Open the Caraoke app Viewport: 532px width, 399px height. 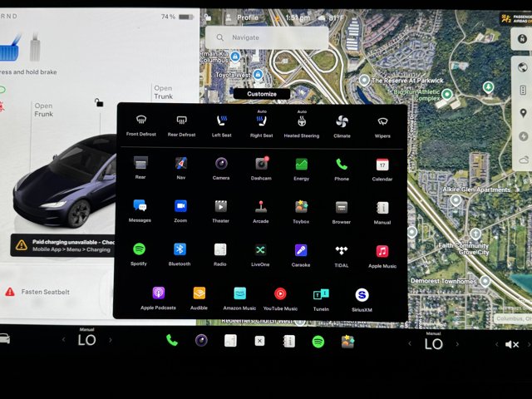(301, 256)
